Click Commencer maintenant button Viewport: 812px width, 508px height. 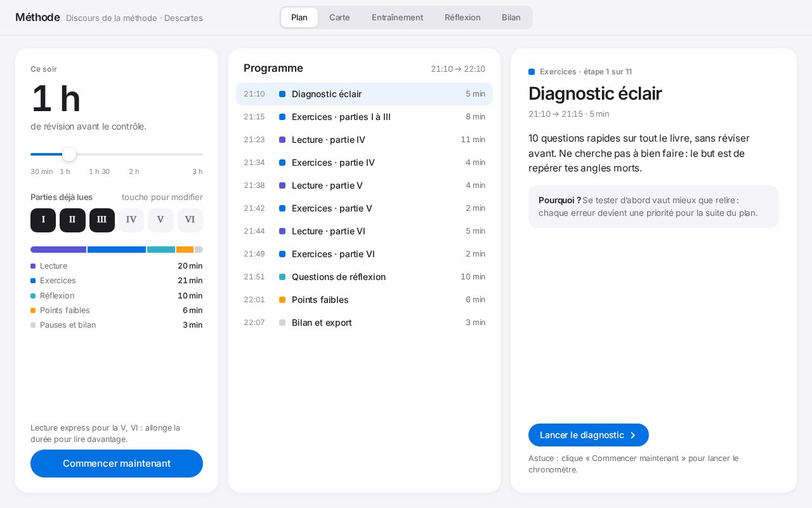point(117,464)
